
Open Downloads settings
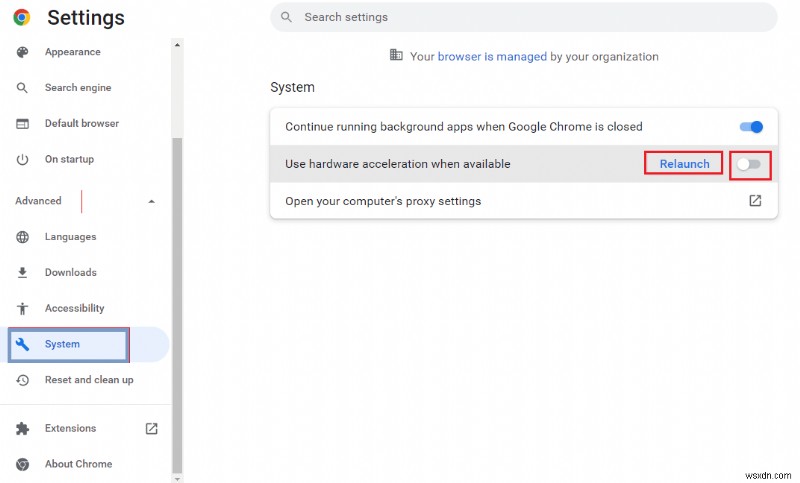click(x=71, y=272)
